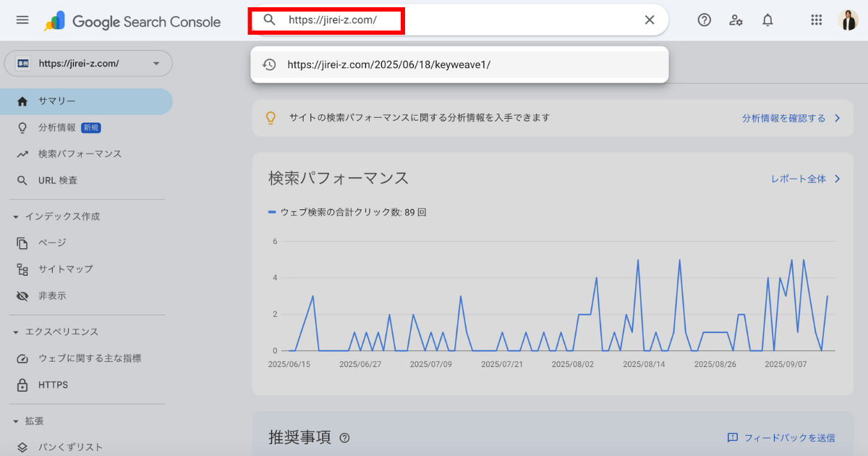868x456 pixels.
Task: Open the property selector dropdown for jirei-z.com
Action: pyautogui.click(x=88, y=64)
